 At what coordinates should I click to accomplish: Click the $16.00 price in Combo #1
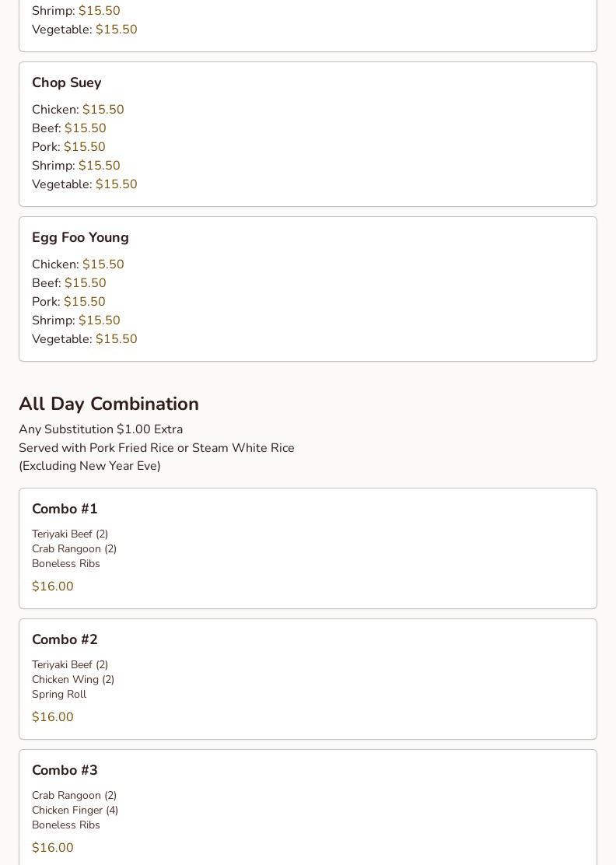point(53,587)
